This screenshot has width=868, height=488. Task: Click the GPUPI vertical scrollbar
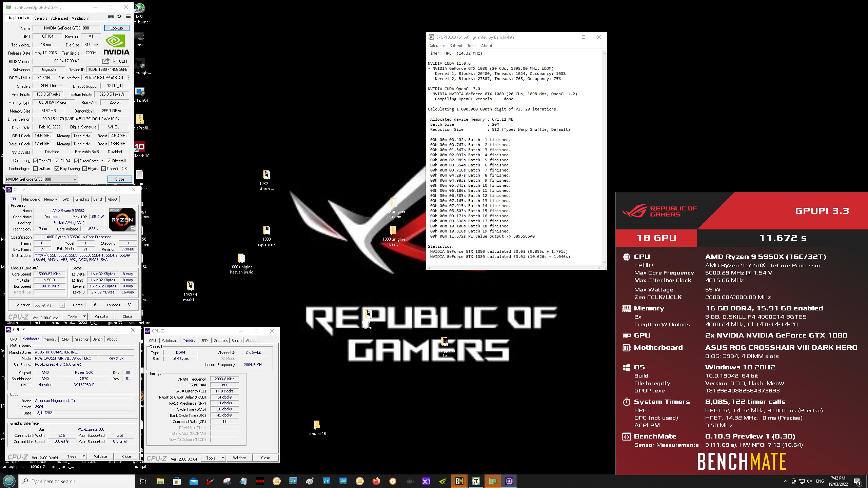click(x=604, y=158)
